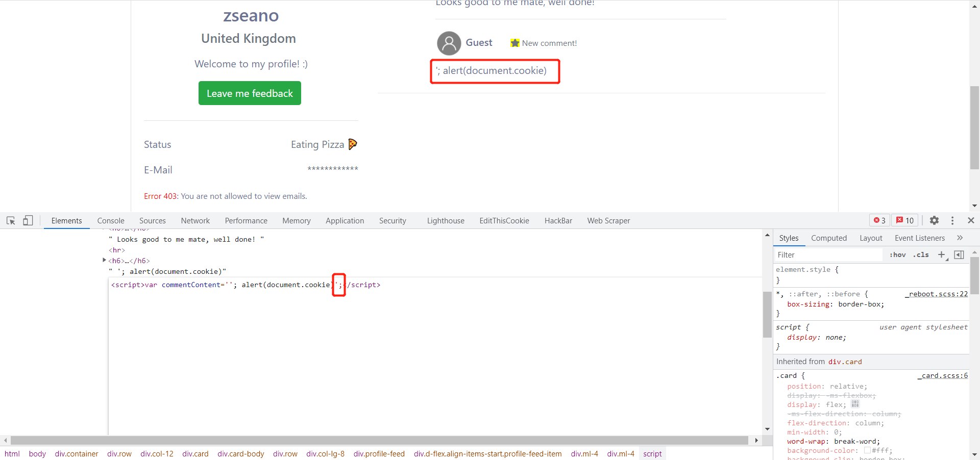Open the EditThisCookie tab
Screen dimensions: 980x460
(x=504, y=221)
